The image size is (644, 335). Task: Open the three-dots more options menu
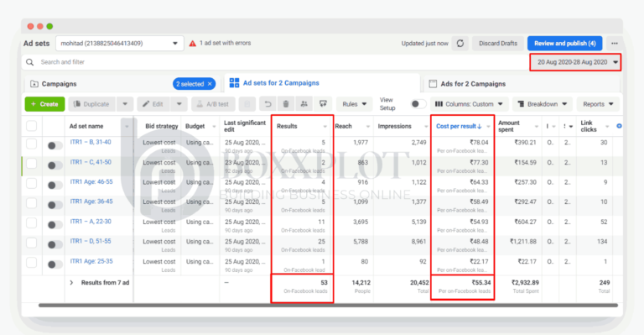[x=615, y=43]
